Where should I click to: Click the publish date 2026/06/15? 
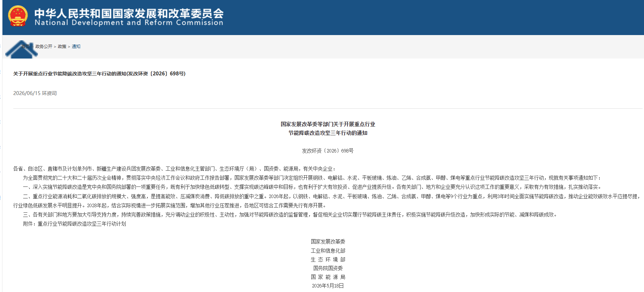pyautogui.click(x=27, y=93)
